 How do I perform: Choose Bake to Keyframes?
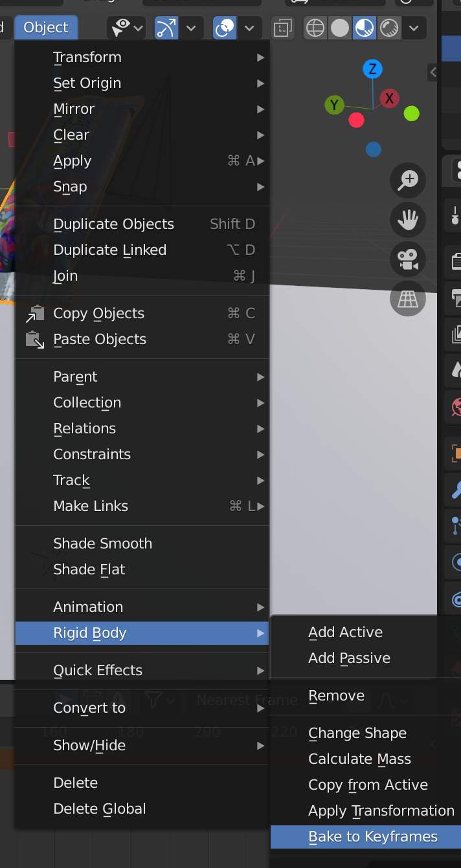point(373,837)
